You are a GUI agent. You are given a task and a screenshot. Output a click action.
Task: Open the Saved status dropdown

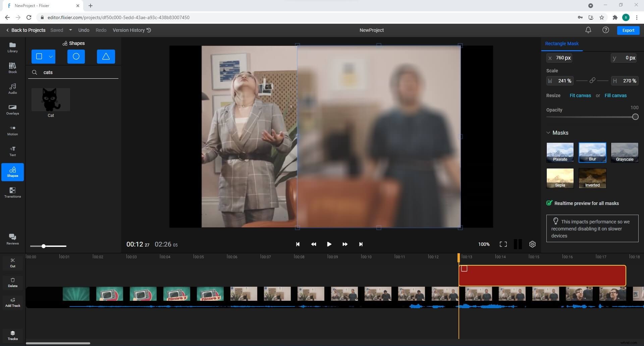click(x=70, y=30)
